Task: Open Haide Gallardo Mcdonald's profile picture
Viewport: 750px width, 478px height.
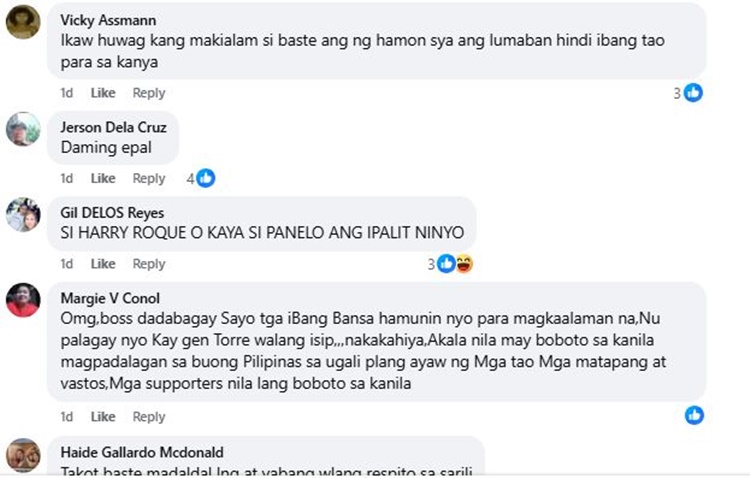Action: [22, 455]
